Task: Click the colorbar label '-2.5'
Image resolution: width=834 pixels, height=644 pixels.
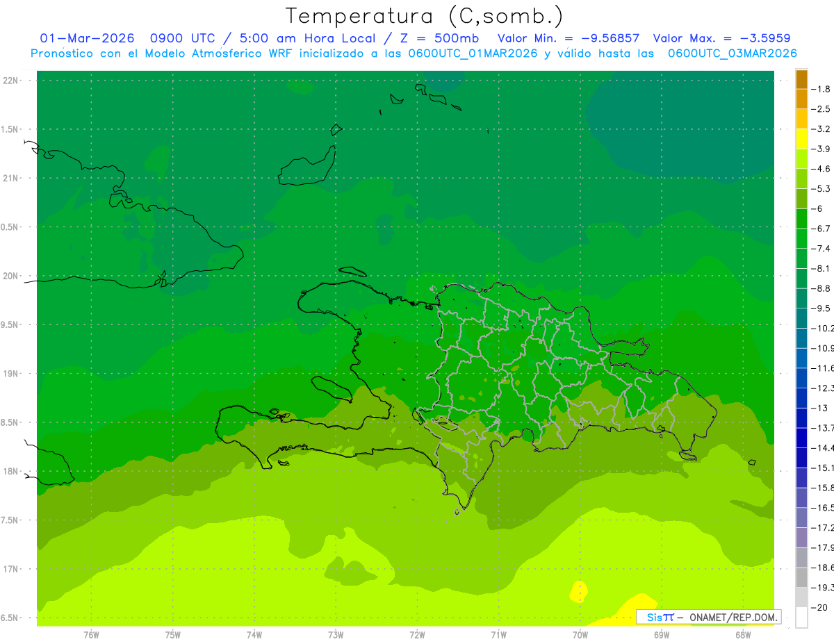Action: click(x=822, y=109)
